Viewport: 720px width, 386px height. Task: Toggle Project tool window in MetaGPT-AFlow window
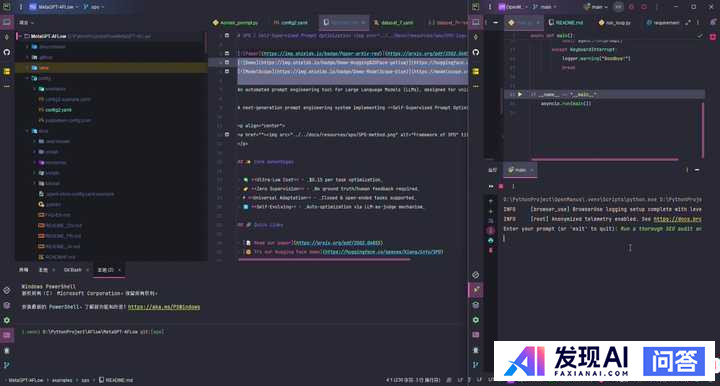click(x=7, y=22)
